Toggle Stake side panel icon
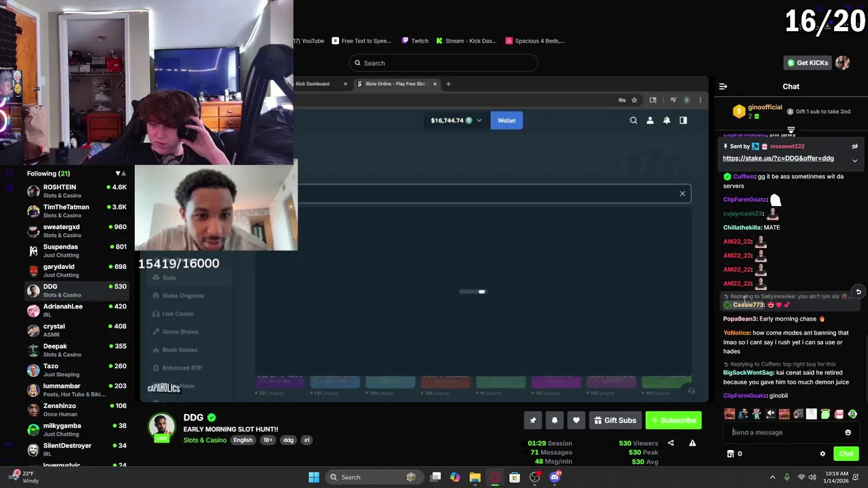 (x=683, y=121)
